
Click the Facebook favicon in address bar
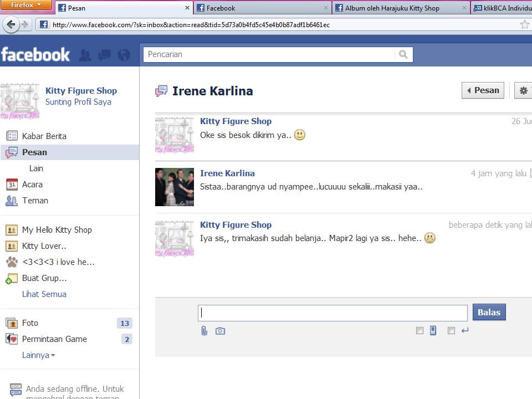click(44, 24)
